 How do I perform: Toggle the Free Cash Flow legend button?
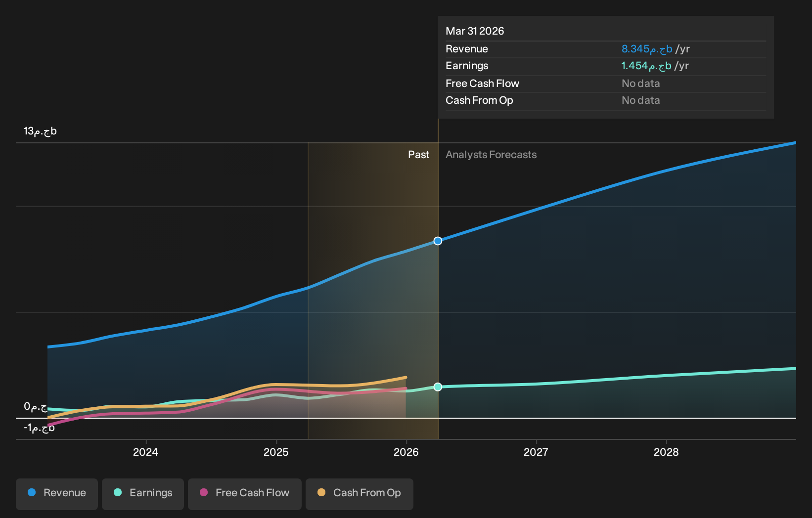pos(245,494)
